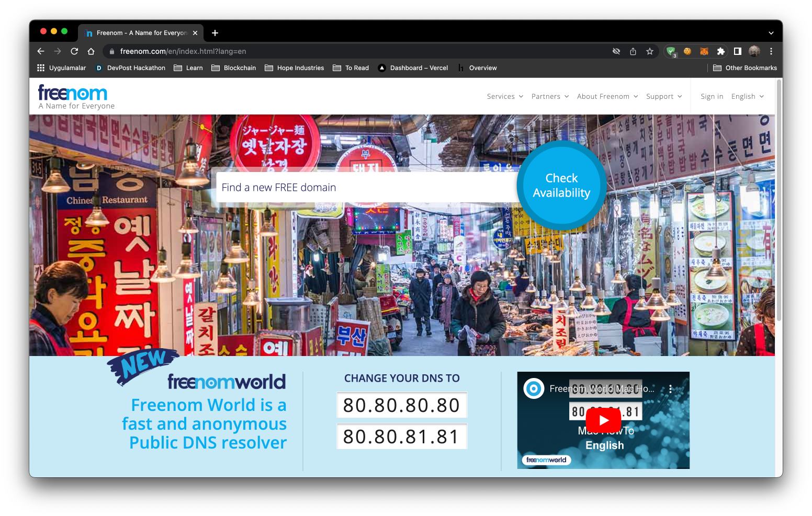Open the Blockchain bookmarks folder
Viewport: 812px width, 516px height.
tap(234, 68)
